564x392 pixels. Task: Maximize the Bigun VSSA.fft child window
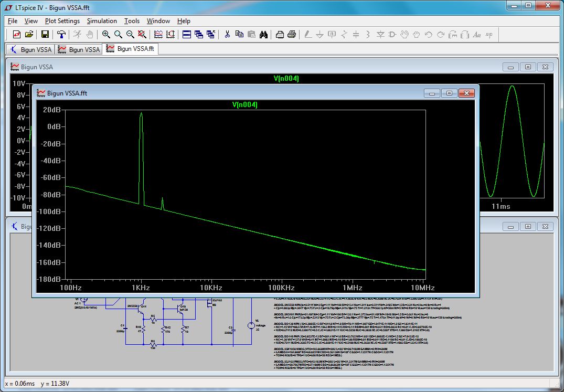point(449,93)
